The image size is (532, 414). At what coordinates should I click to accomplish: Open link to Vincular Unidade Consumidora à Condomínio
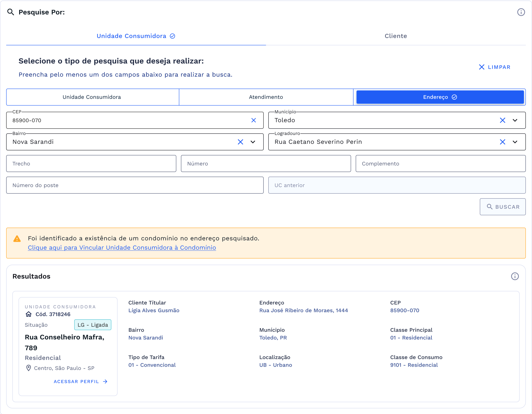click(122, 248)
